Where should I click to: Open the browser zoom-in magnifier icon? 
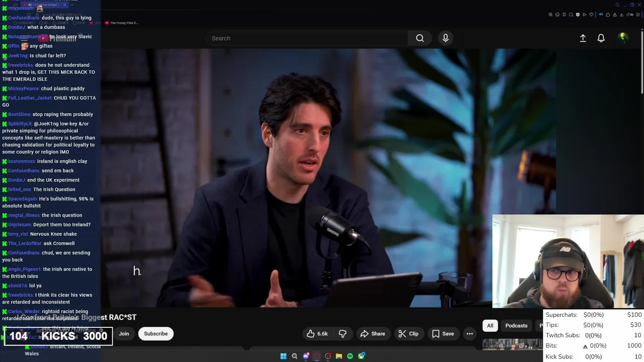tap(550, 15)
